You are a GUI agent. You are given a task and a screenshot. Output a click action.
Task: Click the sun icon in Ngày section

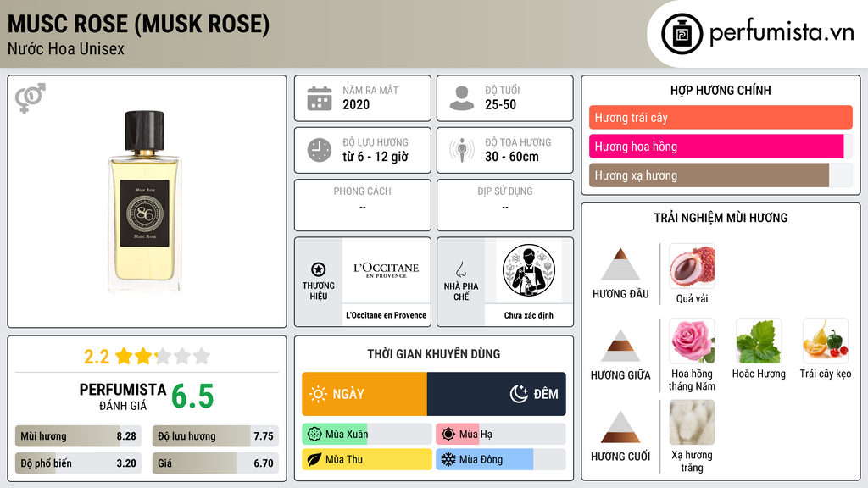(318, 394)
